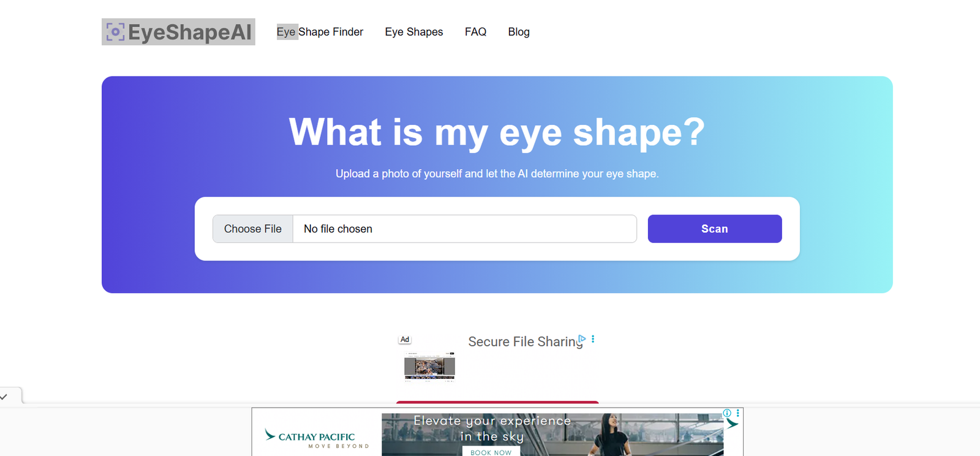
Task: Open three-dot menu beside Secure File Sharing
Action: [593, 339]
